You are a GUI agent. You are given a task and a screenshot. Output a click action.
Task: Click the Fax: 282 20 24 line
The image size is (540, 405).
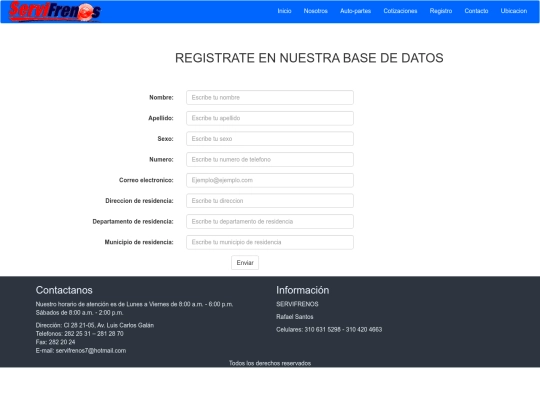(x=55, y=342)
